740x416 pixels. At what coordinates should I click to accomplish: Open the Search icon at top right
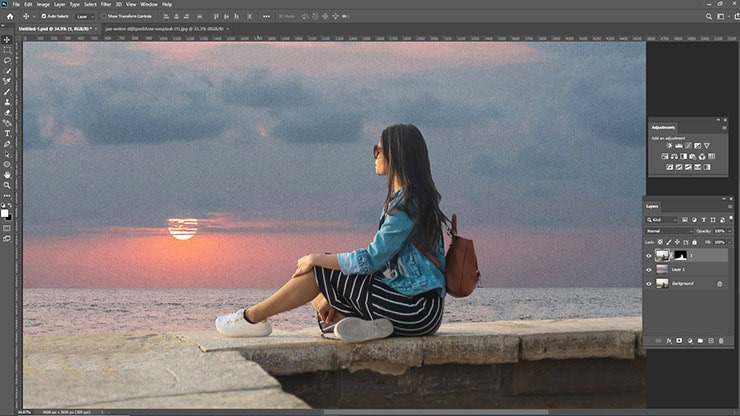[708, 16]
